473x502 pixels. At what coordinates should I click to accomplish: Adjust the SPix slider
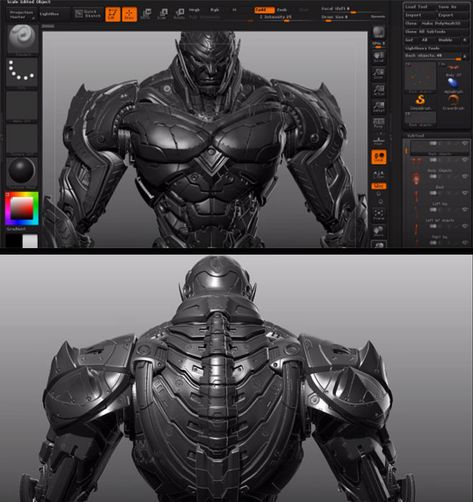pos(378,44)
